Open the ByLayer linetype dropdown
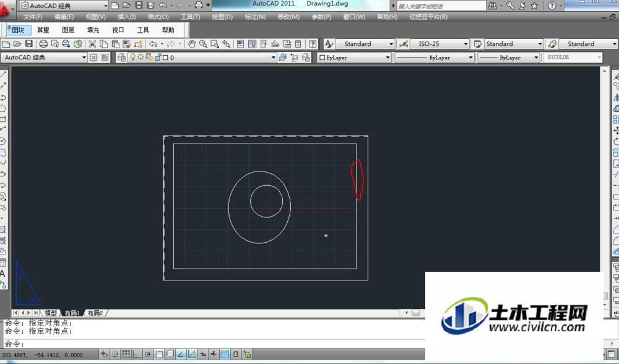Screen dimensions: 619x364 pyautogui.click(x=435, y=58)
